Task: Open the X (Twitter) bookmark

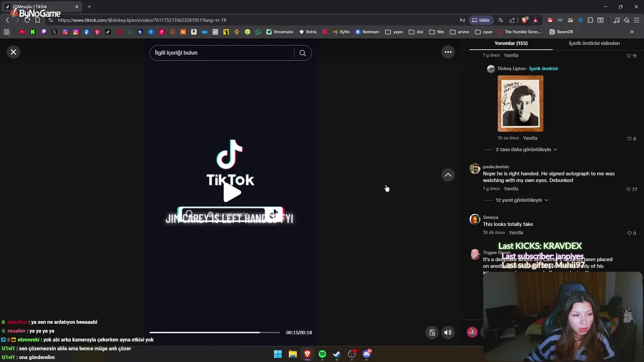Action: (x=54, y=32)
